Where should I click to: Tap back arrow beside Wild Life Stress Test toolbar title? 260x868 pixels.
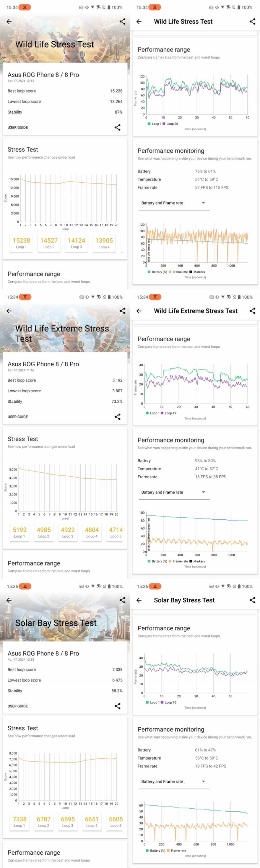tap(139, 21)
